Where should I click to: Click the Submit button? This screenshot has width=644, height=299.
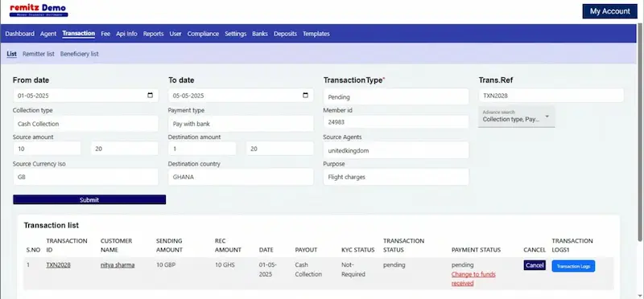point(89,200)
